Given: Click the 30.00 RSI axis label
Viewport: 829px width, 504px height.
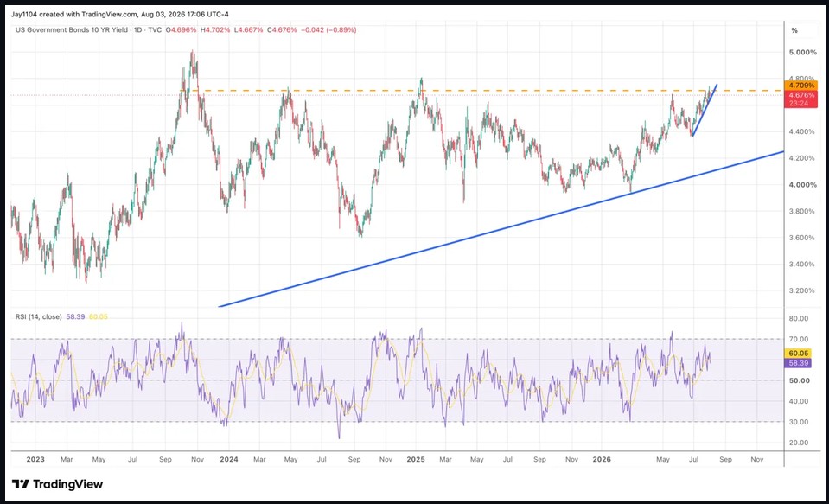Looking at the screenshot, I should [799, 422].
